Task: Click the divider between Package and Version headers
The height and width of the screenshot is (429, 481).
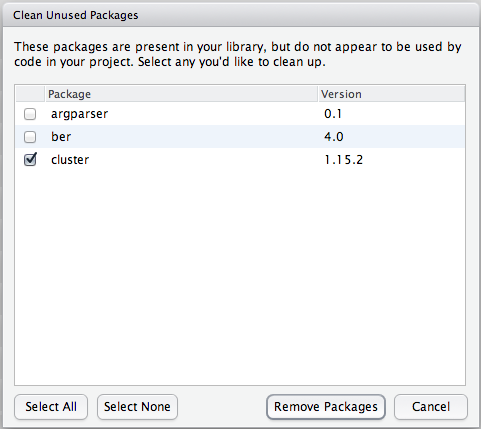Action: click(318, 94)
